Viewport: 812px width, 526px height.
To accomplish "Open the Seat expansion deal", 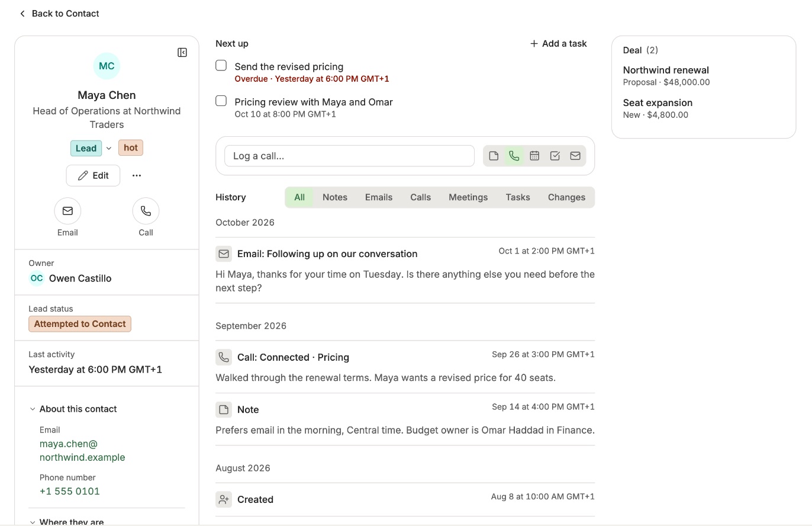I will tap(658, 102).
